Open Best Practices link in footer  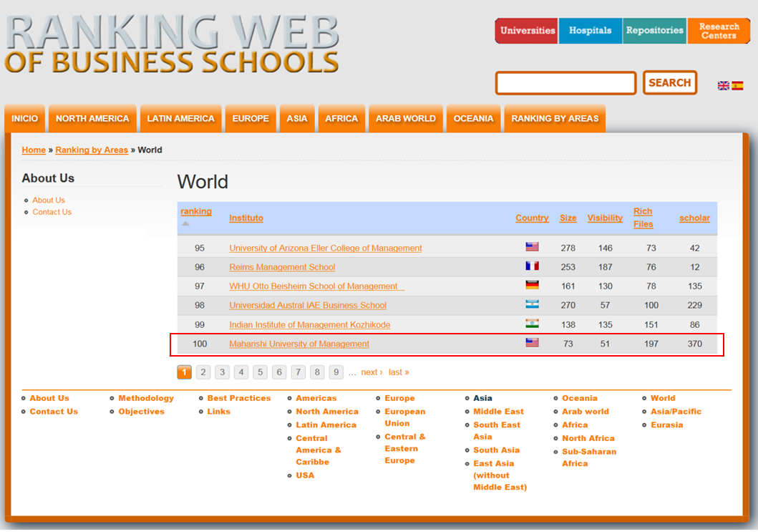point(239,398)
